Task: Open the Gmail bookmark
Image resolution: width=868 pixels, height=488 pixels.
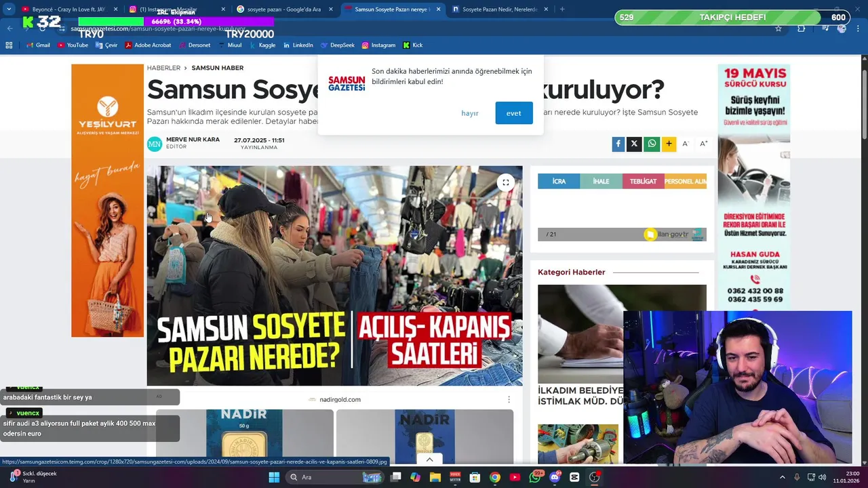Action: 38,45
